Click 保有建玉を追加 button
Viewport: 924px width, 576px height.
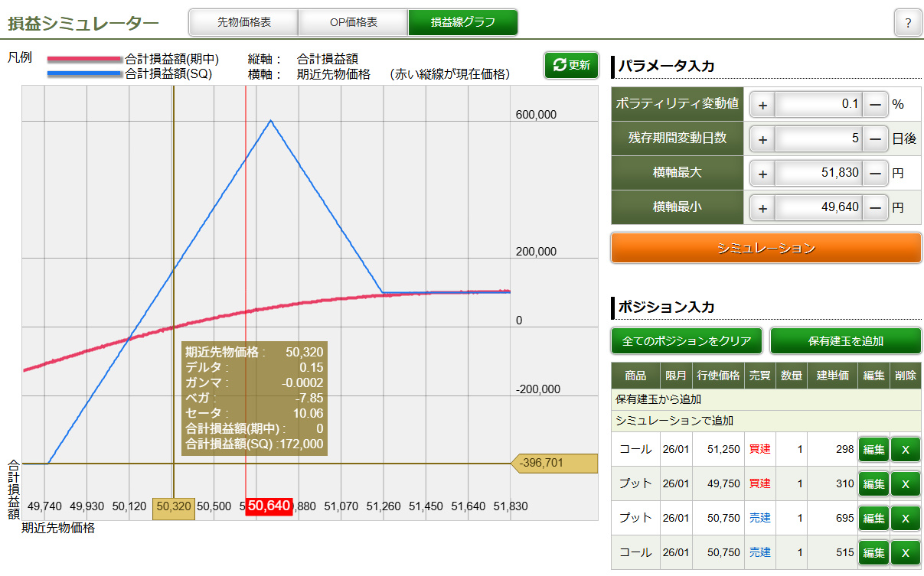point(845,340)
